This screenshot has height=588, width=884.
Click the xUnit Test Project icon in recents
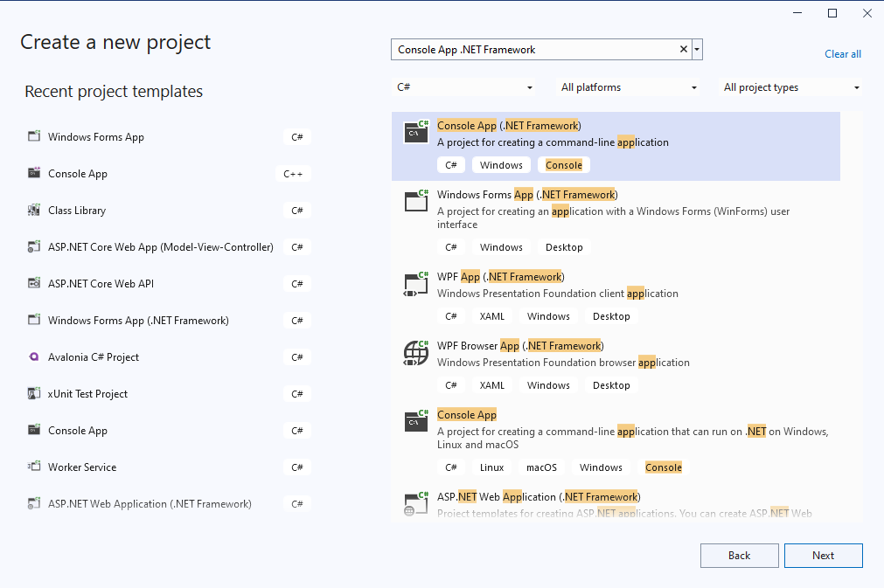pos(34,394)
